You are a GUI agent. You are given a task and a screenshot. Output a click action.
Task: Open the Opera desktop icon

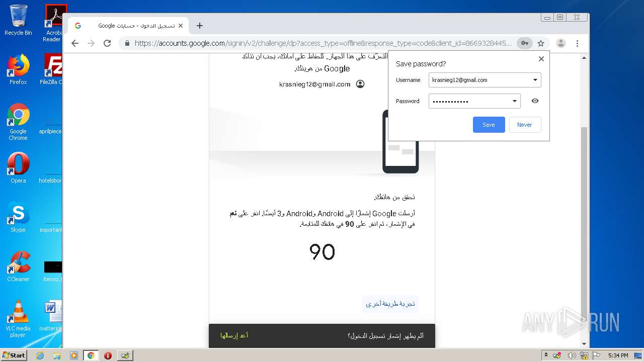(18, 168)
